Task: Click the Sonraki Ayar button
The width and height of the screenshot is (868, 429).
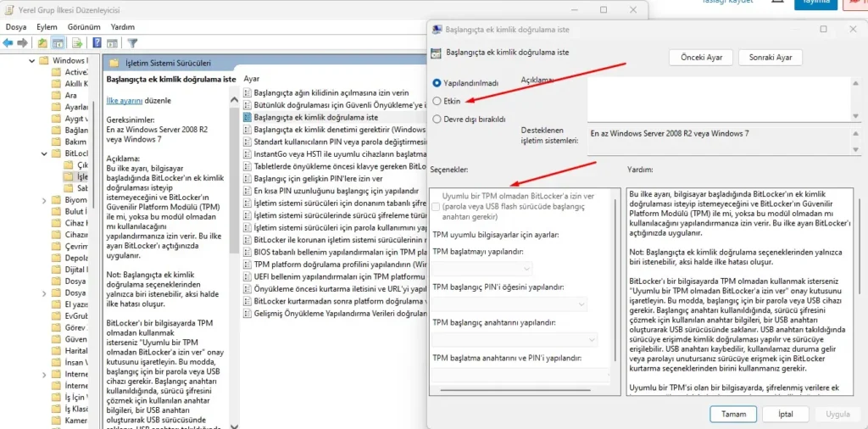Action: click(770, 58)
